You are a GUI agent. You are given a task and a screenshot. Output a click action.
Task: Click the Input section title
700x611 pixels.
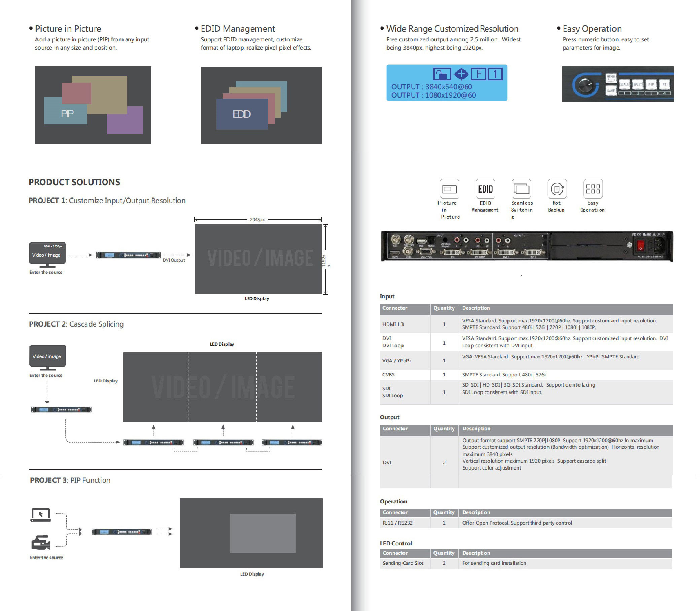pos(387,296)
